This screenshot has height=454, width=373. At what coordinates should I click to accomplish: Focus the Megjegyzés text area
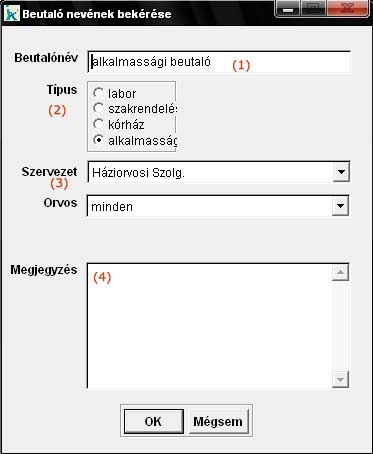coord(209,326)
